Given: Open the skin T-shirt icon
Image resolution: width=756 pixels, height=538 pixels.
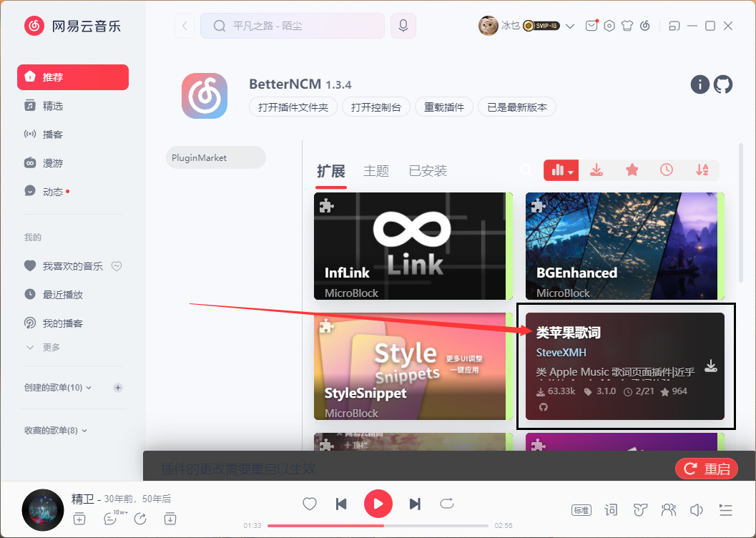Looking at the screenshot, I should 627,26.
